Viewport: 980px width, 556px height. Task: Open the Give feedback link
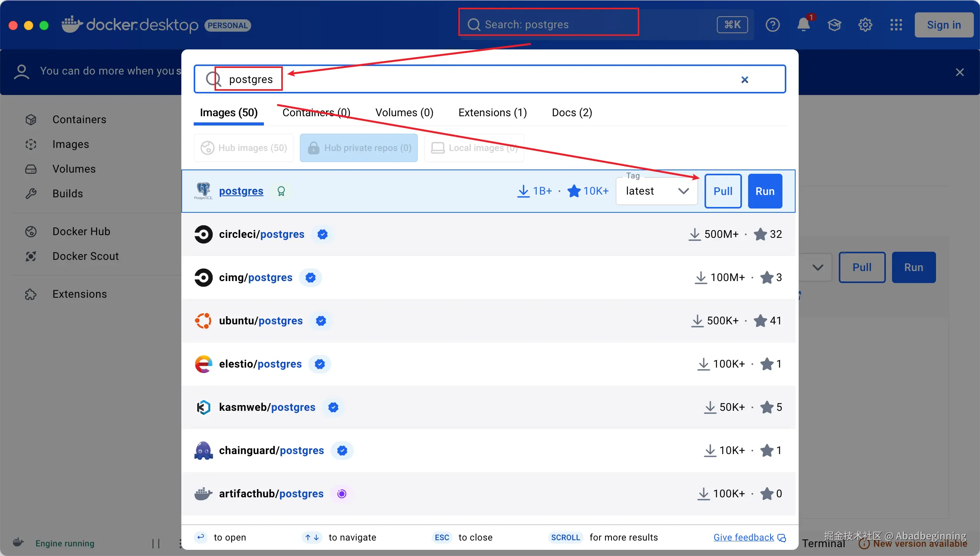tap(743, 537)
